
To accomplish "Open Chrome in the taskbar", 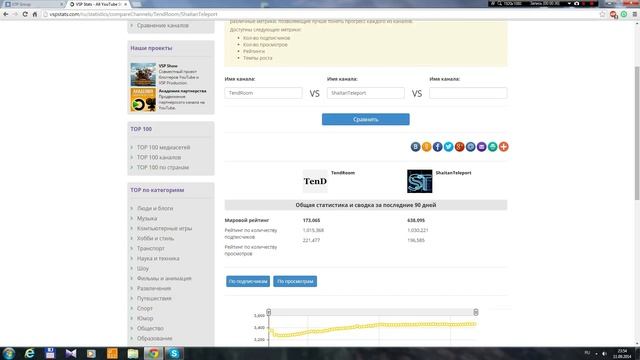I will [153, 353].
